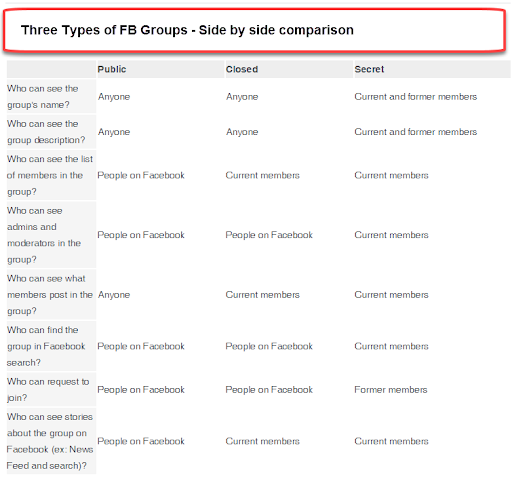Click 'People on Facebook' under Public for request to join
Viewport: 512px width, 481px height.
coord(141,390)
